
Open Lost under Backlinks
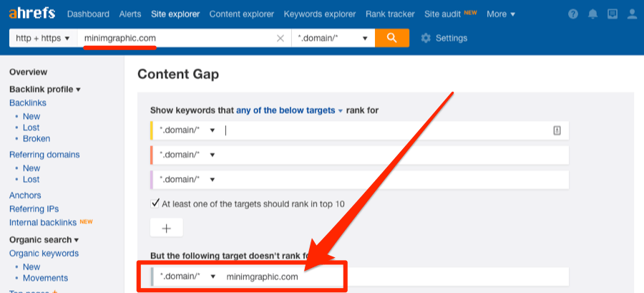(x=31, y=128)
